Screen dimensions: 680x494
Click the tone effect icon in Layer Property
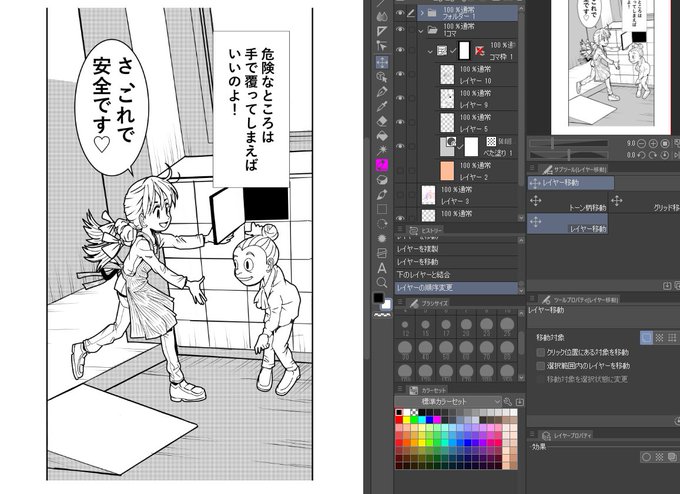(x=660, y=457)
